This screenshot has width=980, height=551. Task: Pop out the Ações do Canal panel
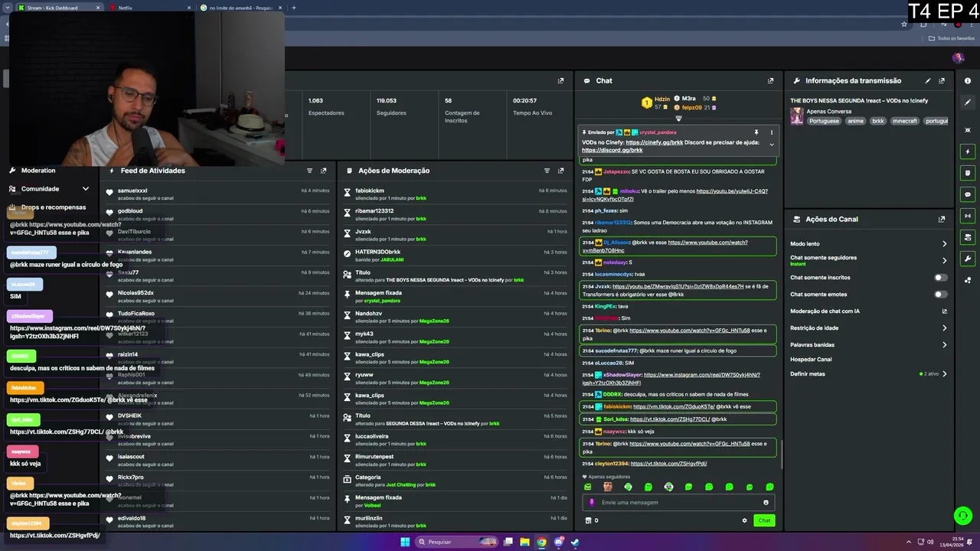tap(942, 219)
